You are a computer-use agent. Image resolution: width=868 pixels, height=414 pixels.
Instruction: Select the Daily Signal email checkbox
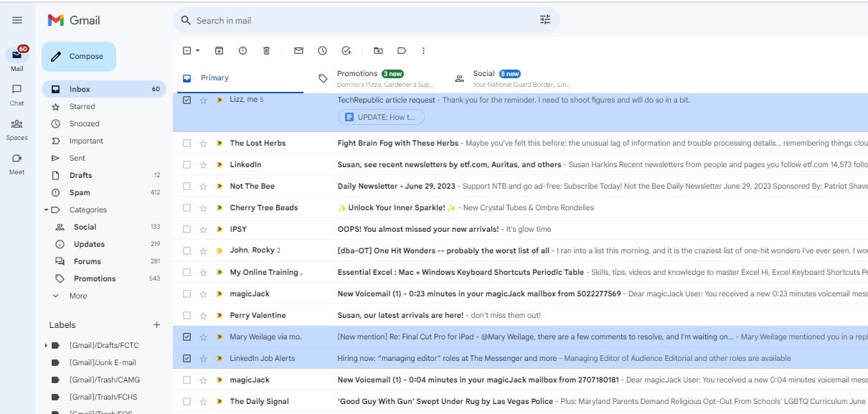[187, 401]
